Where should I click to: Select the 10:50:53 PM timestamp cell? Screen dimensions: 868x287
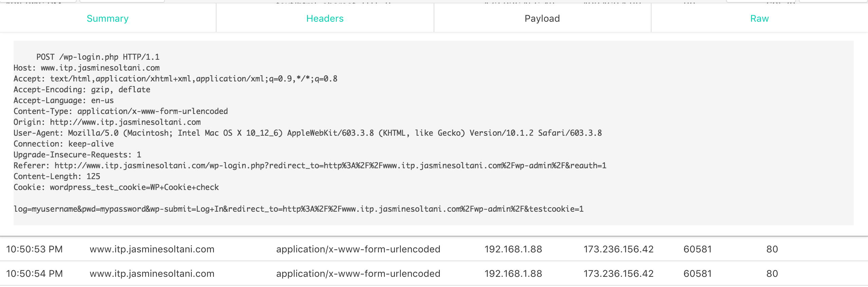pos(34,249)
